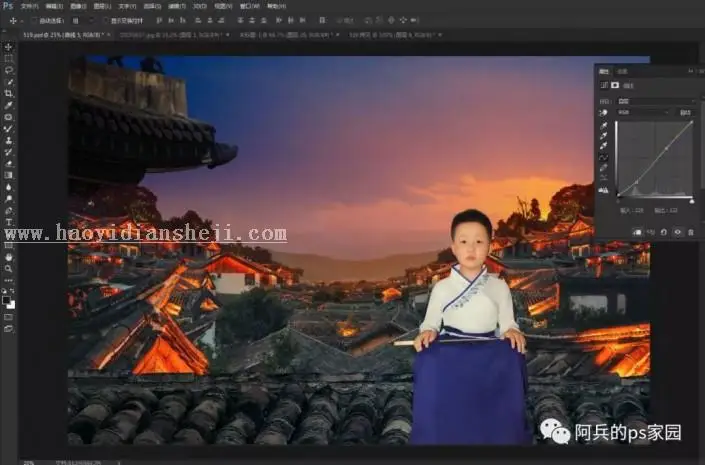Toggle the 显示变换控件 transform controls checkbox
The image size is (705, 465).
107,21
